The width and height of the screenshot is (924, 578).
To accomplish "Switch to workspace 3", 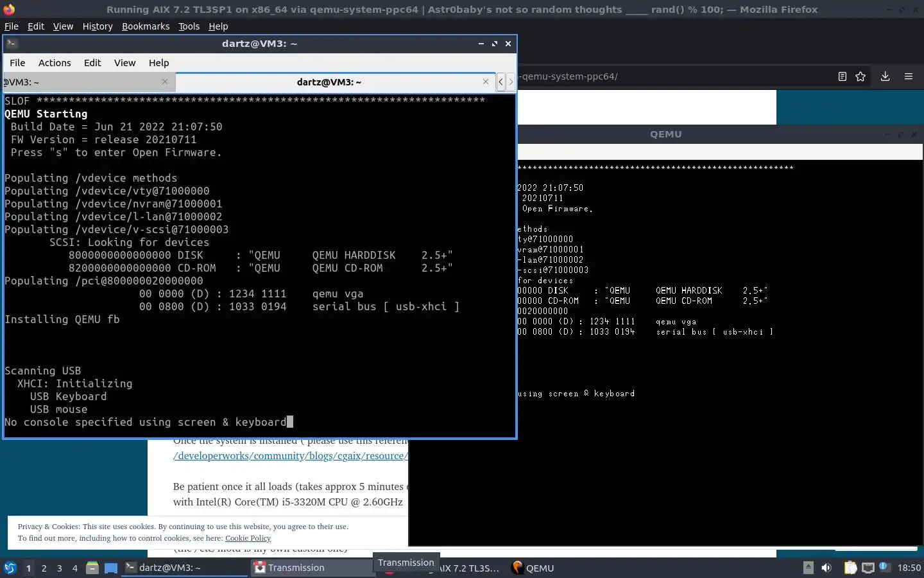I will point(59,568).
